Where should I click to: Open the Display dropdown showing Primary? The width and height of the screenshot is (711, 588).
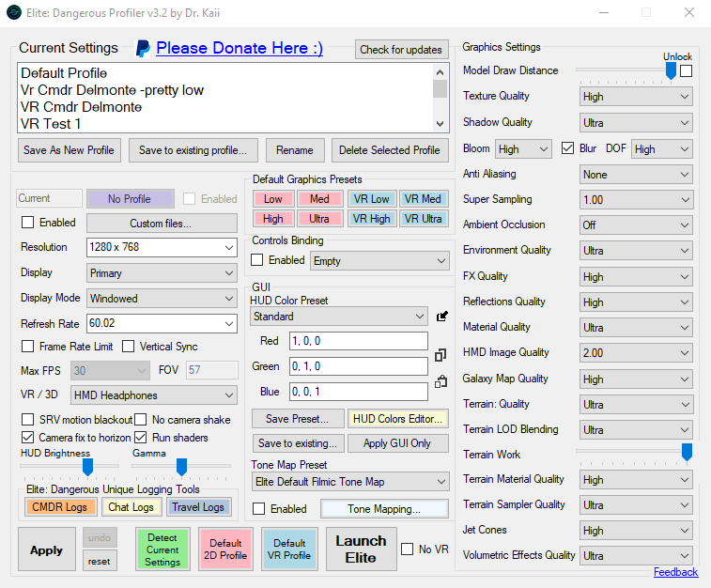coord(162,273)
